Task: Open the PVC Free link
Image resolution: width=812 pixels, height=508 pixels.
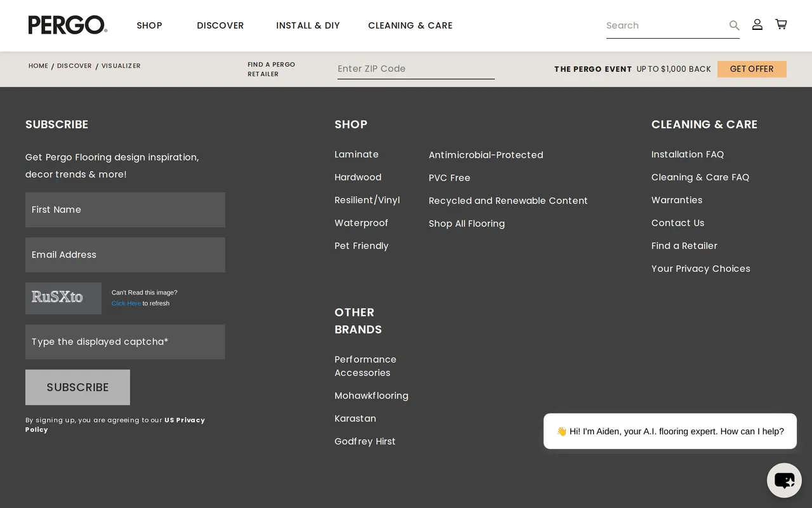Action: tap(450, 178)
